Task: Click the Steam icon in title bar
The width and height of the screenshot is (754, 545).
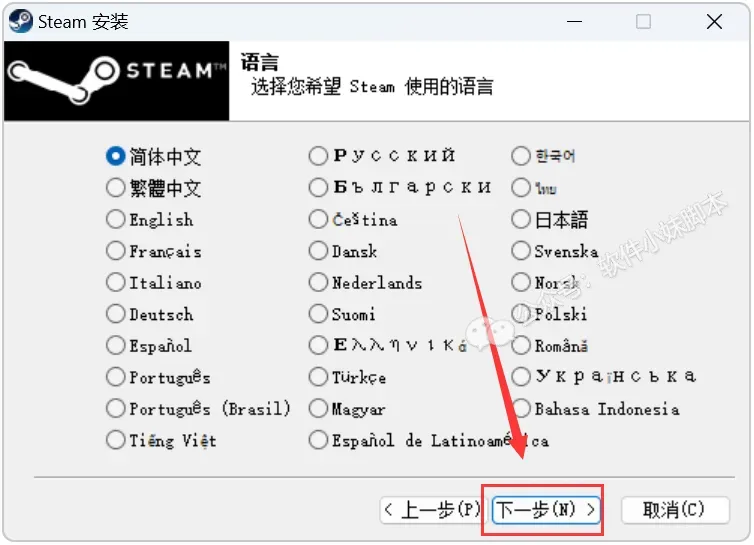Action: pos(21,21)
